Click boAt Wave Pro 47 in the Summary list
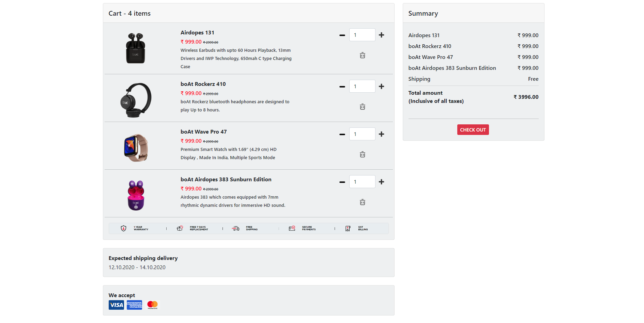644x323 pixels. [431, 57]
